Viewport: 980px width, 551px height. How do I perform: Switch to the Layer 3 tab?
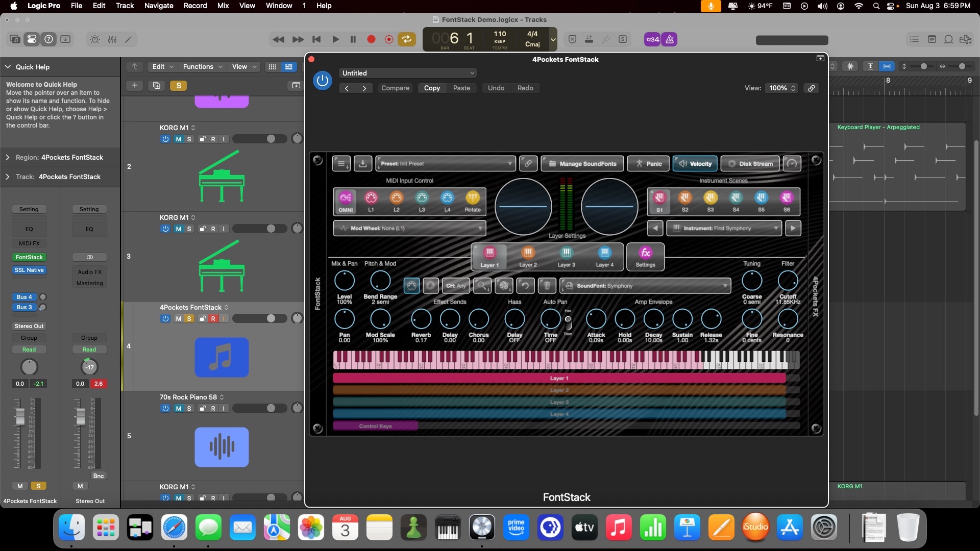(566, 256)
